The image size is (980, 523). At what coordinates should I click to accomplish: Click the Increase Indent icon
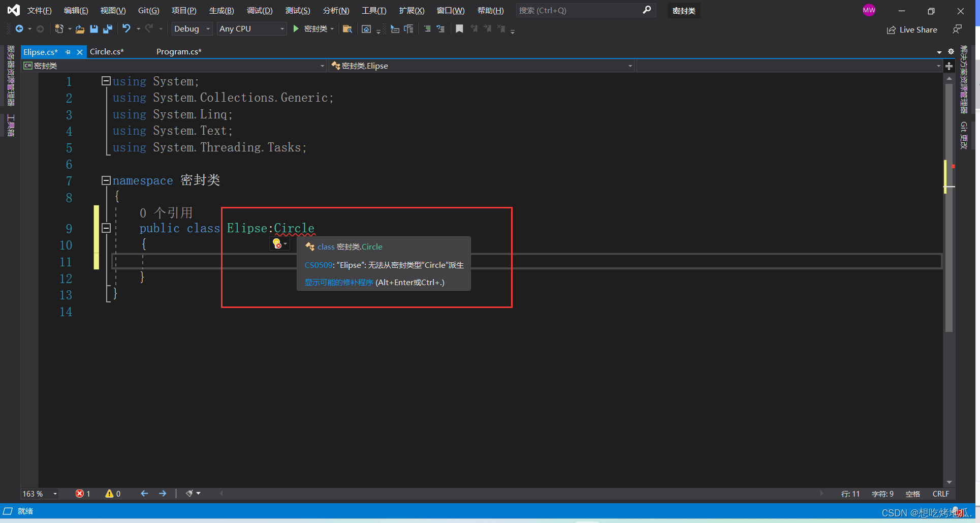[x=440, y=29]
